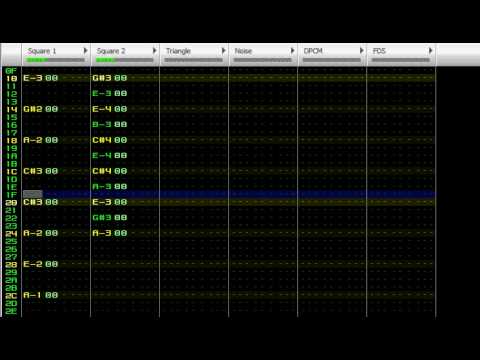Viewport: 480px width, 360px height.
Task: Click the Square 2 volume meter
Action: pyautogui.click(x=125, y=60)
